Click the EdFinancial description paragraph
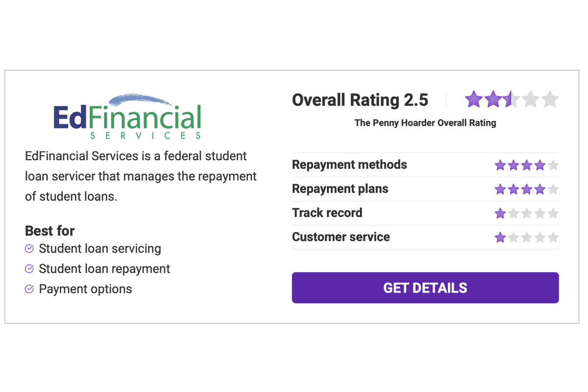This screenshot has width=588, height=392. [x=141, y=176]
